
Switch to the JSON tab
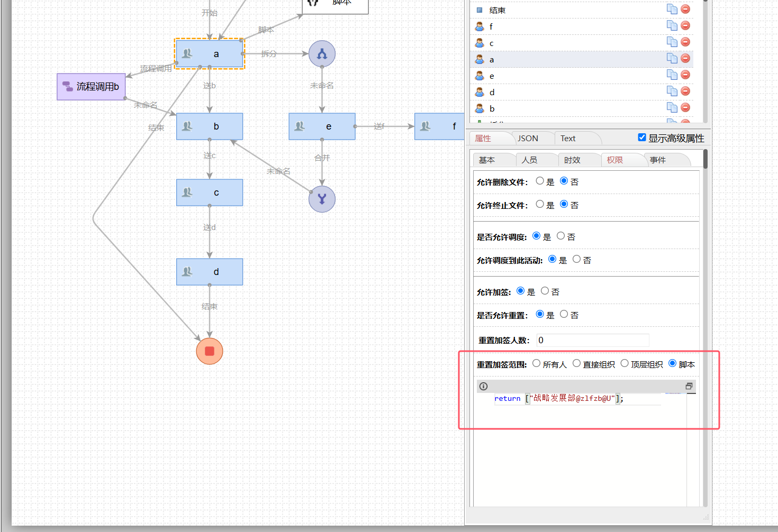click(528, 139)
